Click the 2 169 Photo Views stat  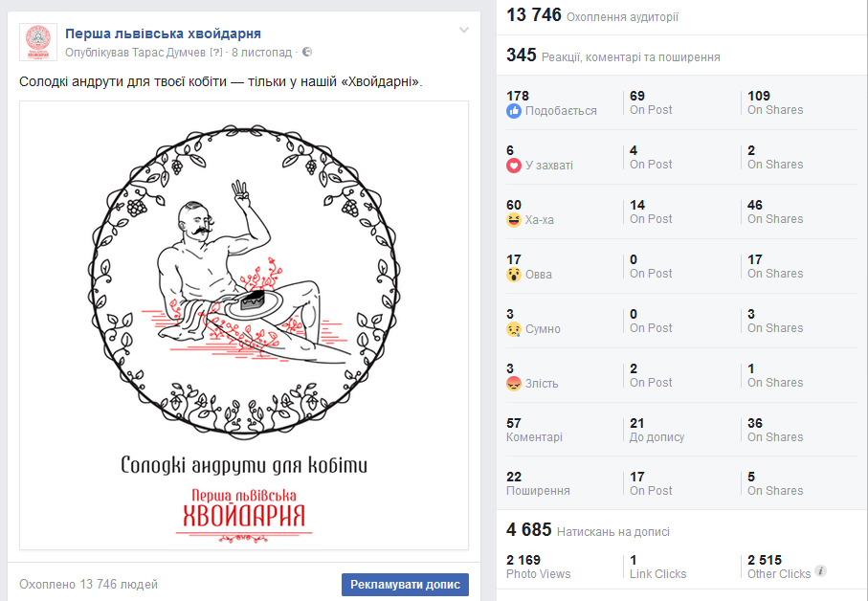538,567
